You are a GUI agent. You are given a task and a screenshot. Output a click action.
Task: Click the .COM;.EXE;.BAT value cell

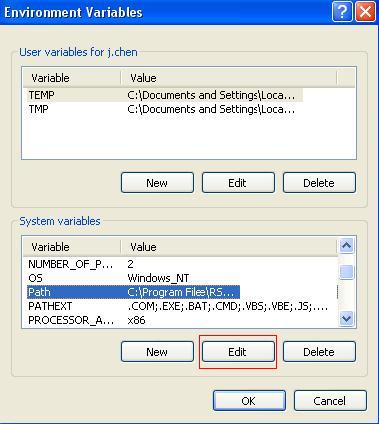pos(227,306)
